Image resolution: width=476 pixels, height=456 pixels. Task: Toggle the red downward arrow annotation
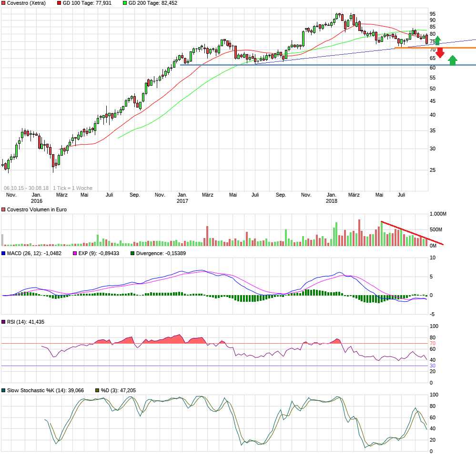point(441,51)
